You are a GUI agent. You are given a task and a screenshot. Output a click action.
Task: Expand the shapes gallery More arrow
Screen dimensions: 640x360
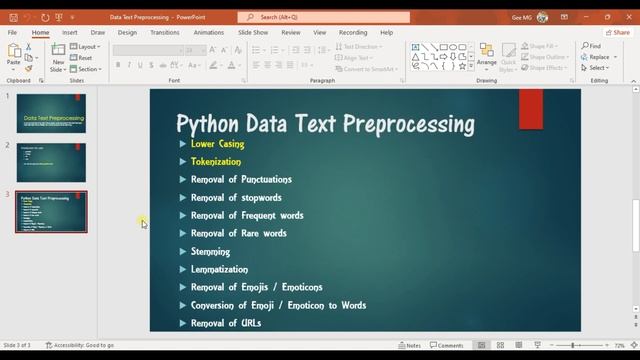pyautogui.click(x=471, y=66)
